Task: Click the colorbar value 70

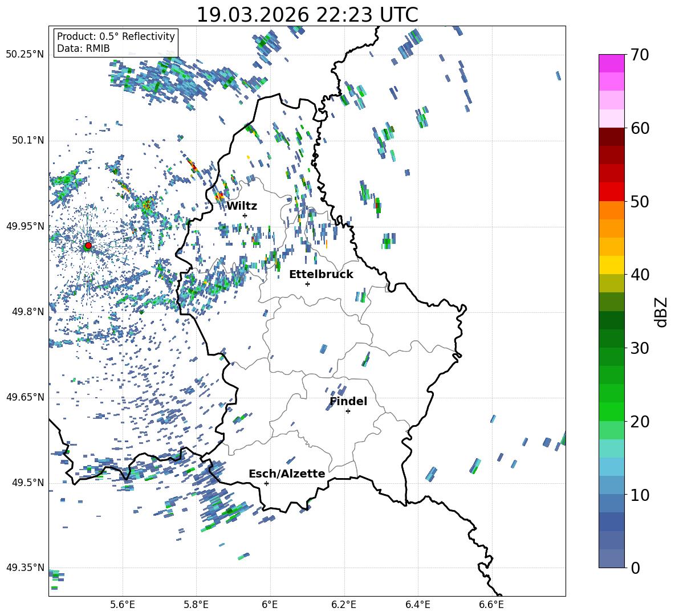Action: [640, 55]
